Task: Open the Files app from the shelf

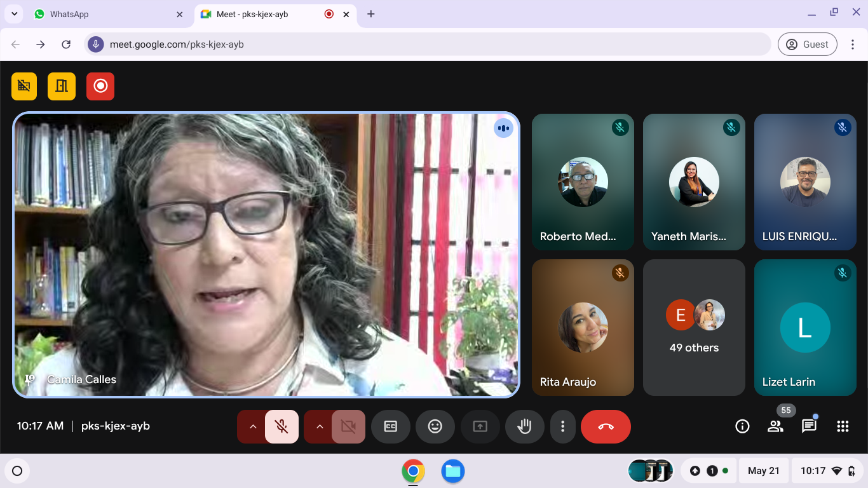Action: [453, 471]
